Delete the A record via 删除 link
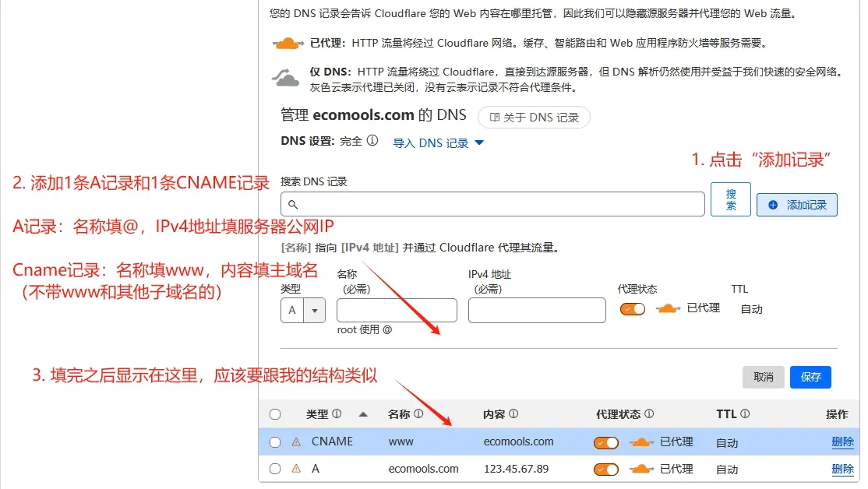The height and width of the screenshot is (489, 868). [x=842, y=469]
